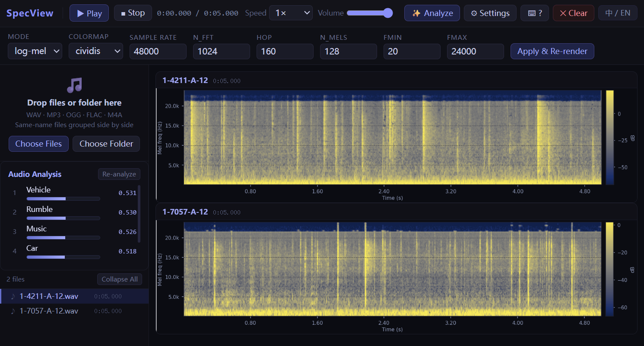
Task: Edit the Sample Rate field
Action: tap(158, 51)
